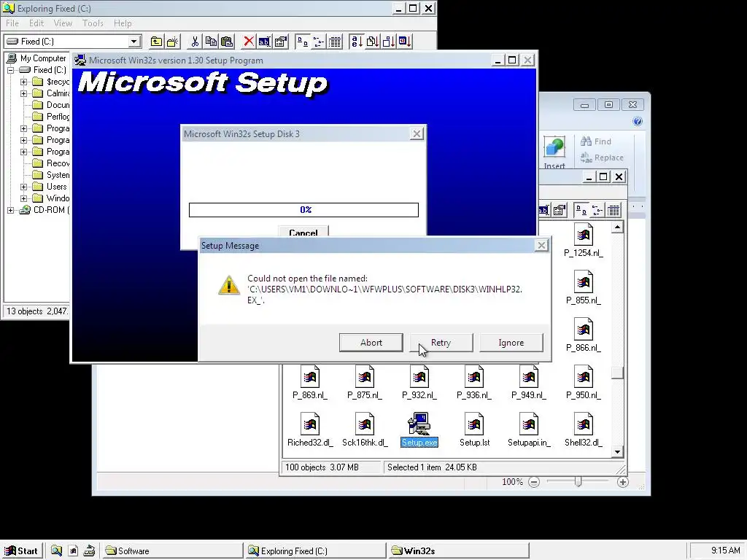Open the View menu in Exploring window
747x560 pixels.
click(x=63, y=23)
